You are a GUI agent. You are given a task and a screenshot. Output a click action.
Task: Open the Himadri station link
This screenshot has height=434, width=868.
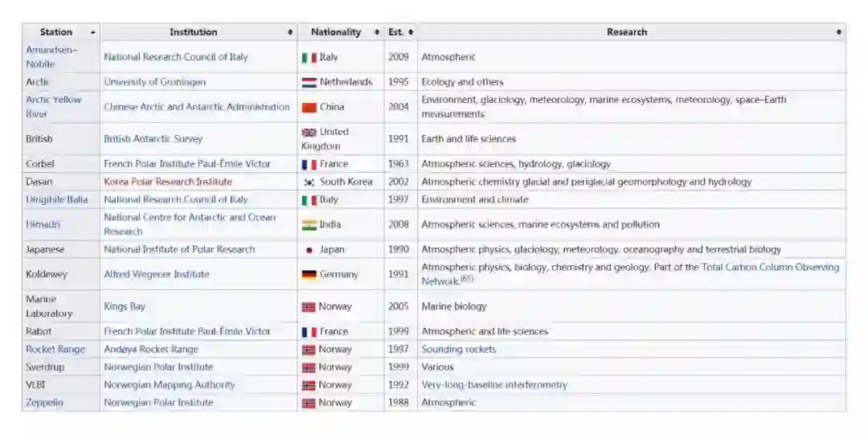[x=43, y=224]
